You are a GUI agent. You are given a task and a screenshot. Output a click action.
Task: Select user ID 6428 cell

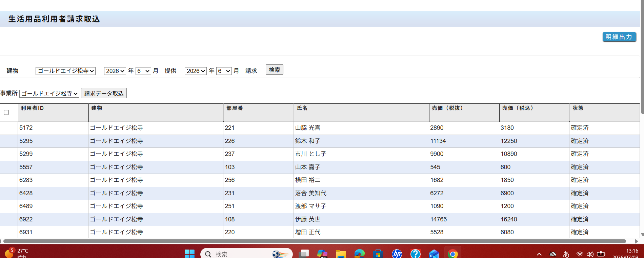(53, 193)
